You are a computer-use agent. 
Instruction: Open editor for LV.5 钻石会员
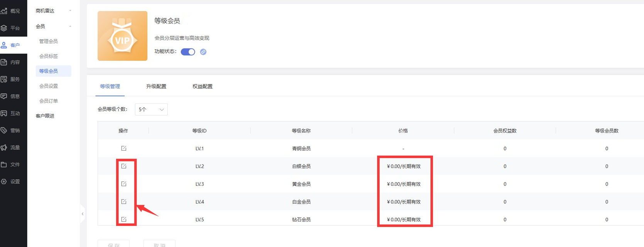[124, 219]
